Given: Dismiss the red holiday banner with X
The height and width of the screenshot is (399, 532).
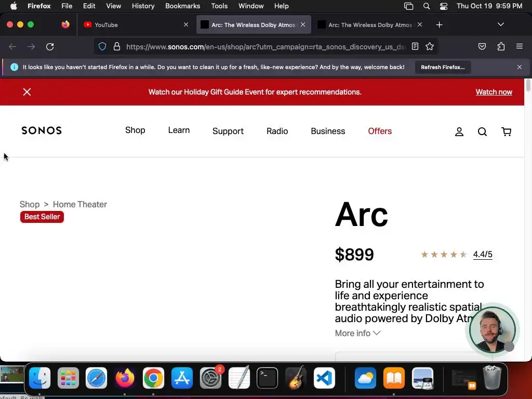Looking at the screenshot, I should [27, 92].
